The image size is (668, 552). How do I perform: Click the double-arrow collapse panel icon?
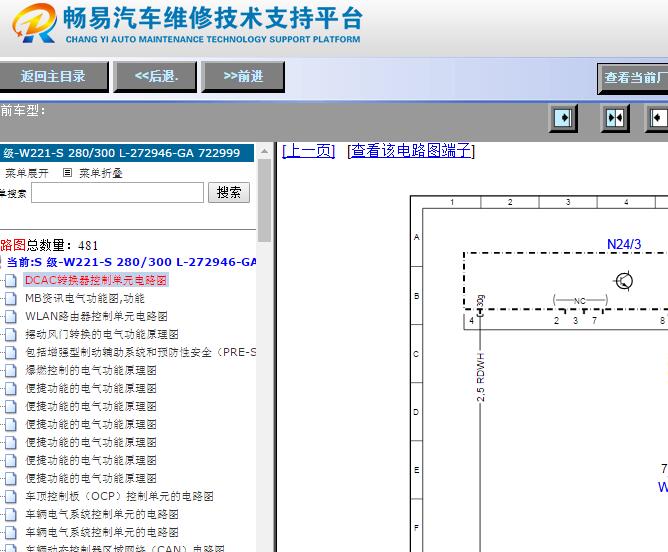pyautogui.click(x=615, y=118)
